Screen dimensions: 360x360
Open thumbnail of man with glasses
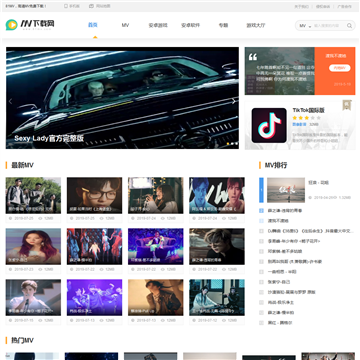pyautogui.click(x=94, y=195)
